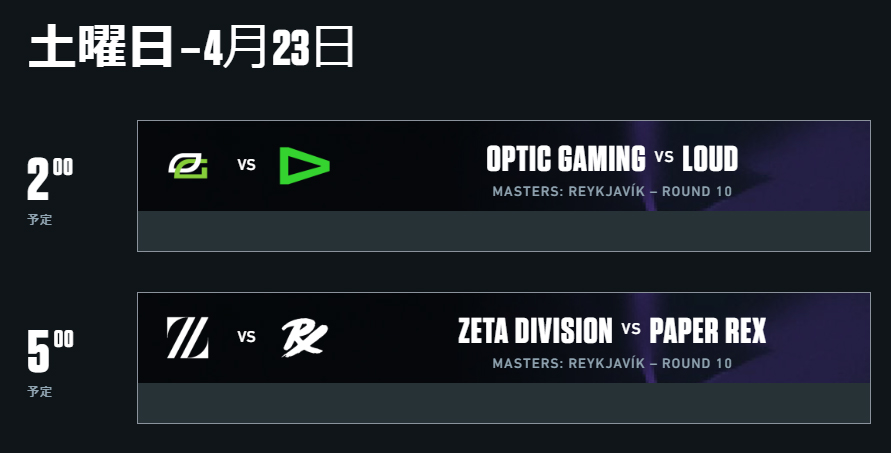The height and width of the screenshot is (453, 891).
Task: Click the OpTic Gaming team logo
Action: click(188, 165)
